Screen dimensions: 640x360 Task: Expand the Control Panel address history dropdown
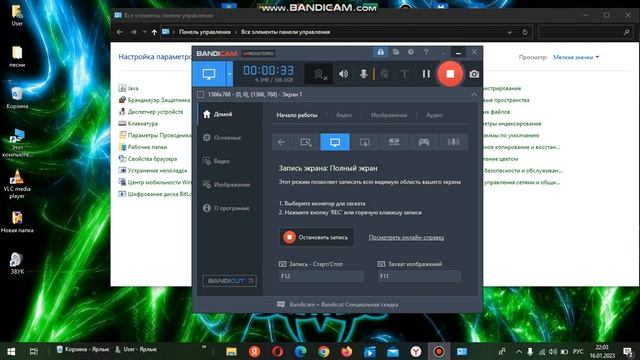[509, 32]
